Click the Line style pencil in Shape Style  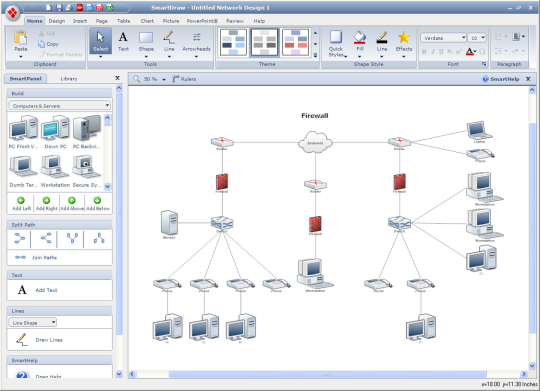click(382, 37)
